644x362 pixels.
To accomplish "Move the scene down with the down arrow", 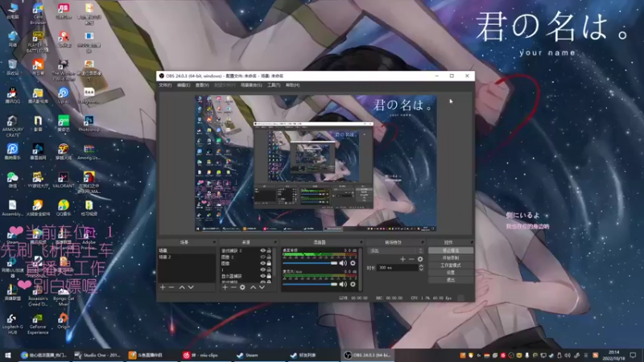I will click(191, 287).
